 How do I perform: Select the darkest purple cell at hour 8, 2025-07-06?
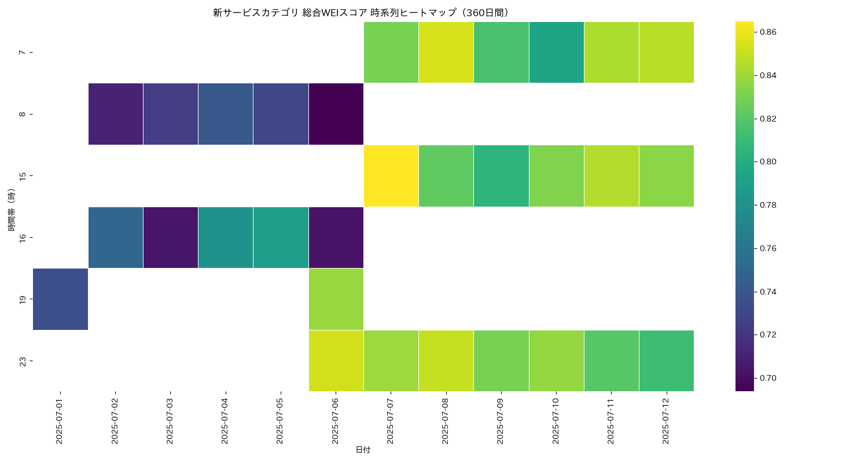tap(336, 113)
